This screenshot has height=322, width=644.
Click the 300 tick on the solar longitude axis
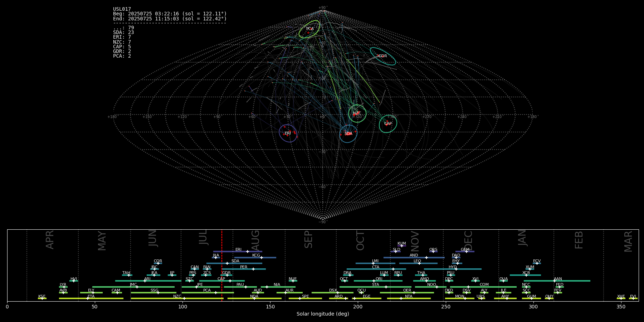point(533,307)
